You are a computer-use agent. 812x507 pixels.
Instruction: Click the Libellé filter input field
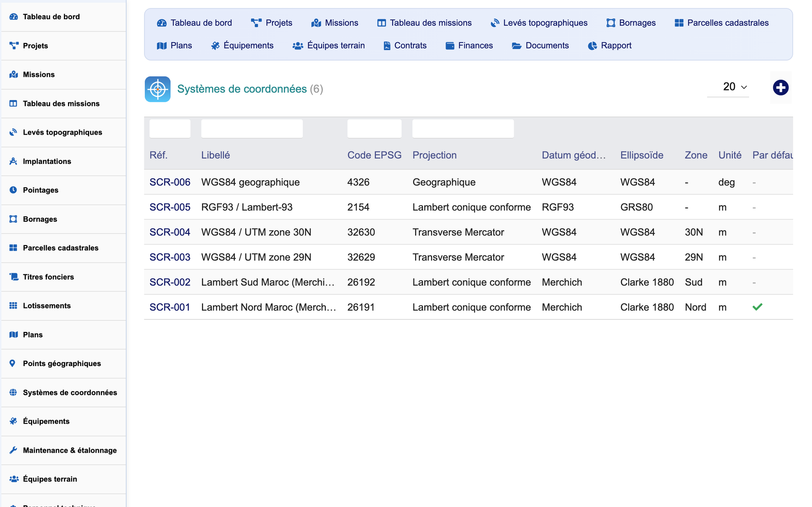click(x=252, y=128)
